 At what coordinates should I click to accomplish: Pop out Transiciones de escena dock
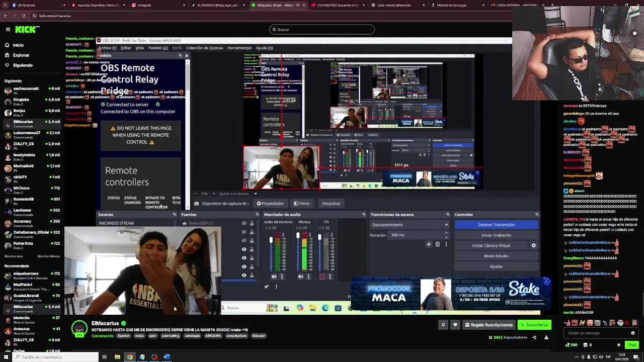pyautogui.click(x=448, y=215)
